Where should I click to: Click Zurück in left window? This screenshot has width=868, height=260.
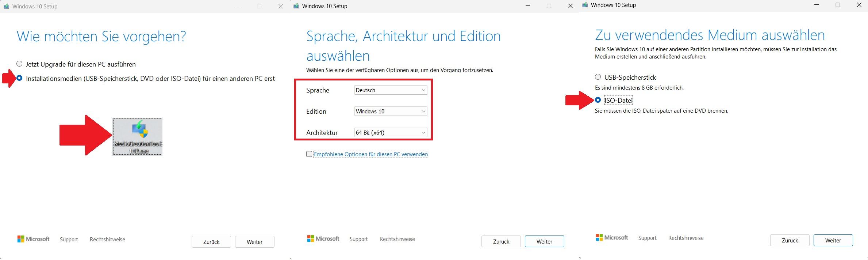coord(211,242)
